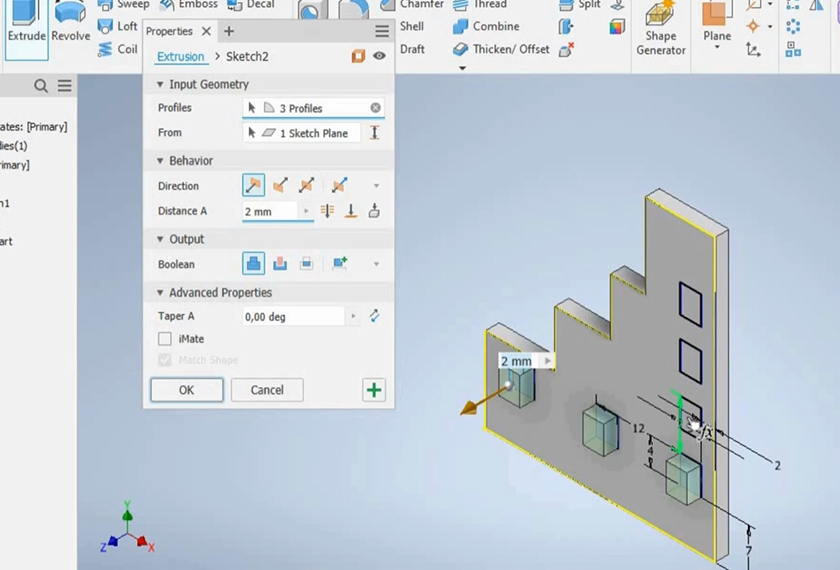Choose the Join boolean operation icon
The image size is (840, 570).
[254, 264]
